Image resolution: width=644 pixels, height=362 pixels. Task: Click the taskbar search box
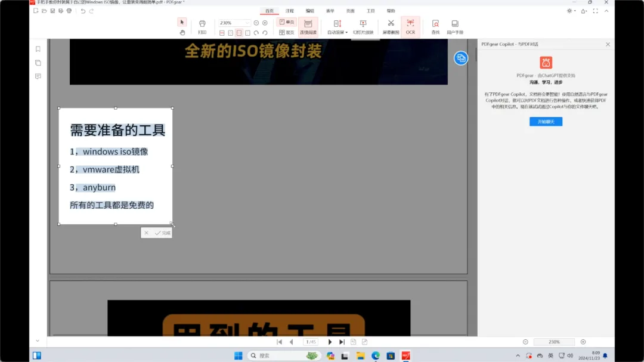(283, 355)
